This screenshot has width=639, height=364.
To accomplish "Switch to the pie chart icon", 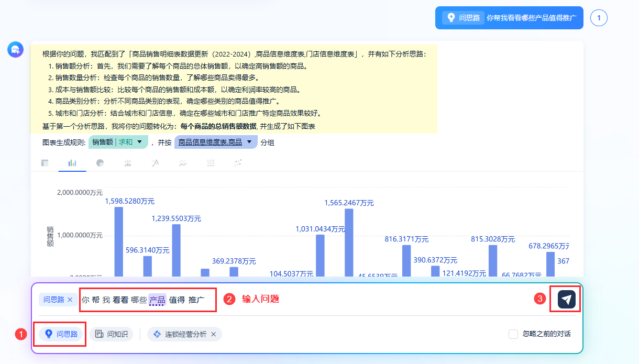I will click(x=100, y=163).
